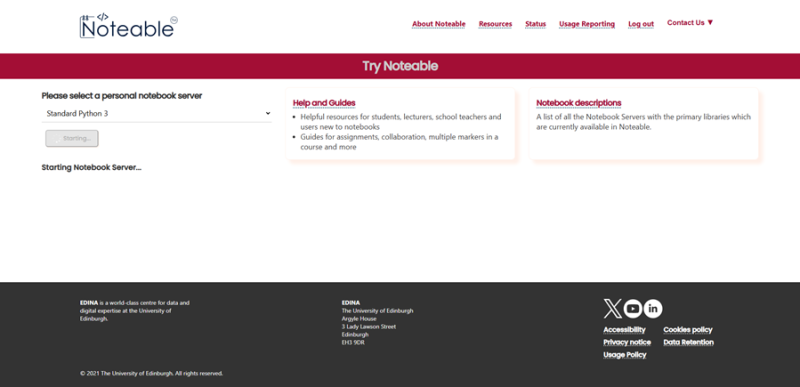Viewport: 800px width, 387px height.
Task: Click the Noteable logo
Action: (129, 26)
